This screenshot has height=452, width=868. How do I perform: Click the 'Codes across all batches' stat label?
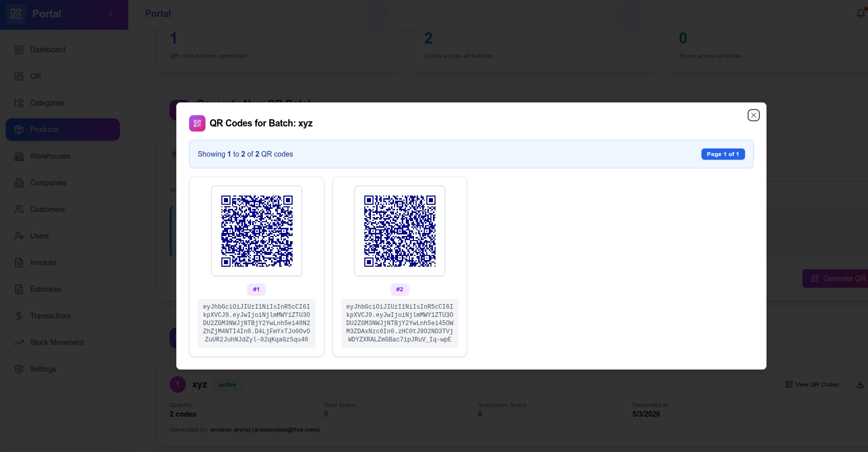459,56
